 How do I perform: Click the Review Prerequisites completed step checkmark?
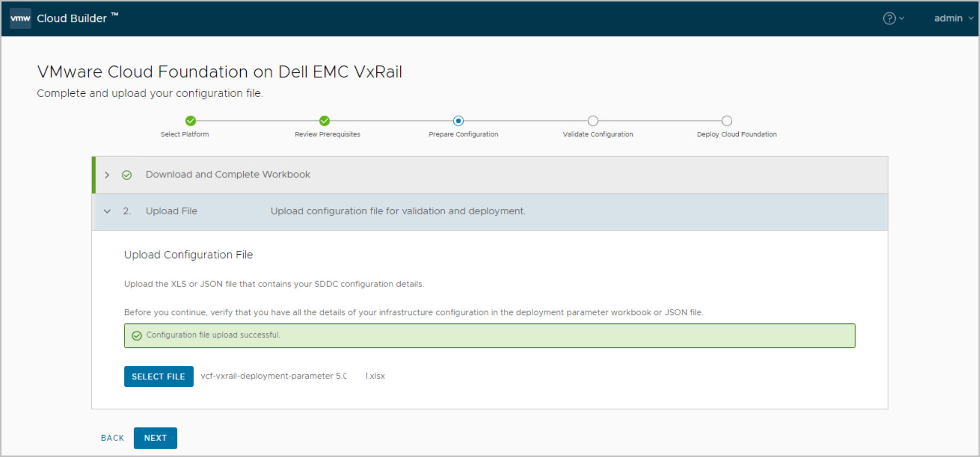click(325, 121)
